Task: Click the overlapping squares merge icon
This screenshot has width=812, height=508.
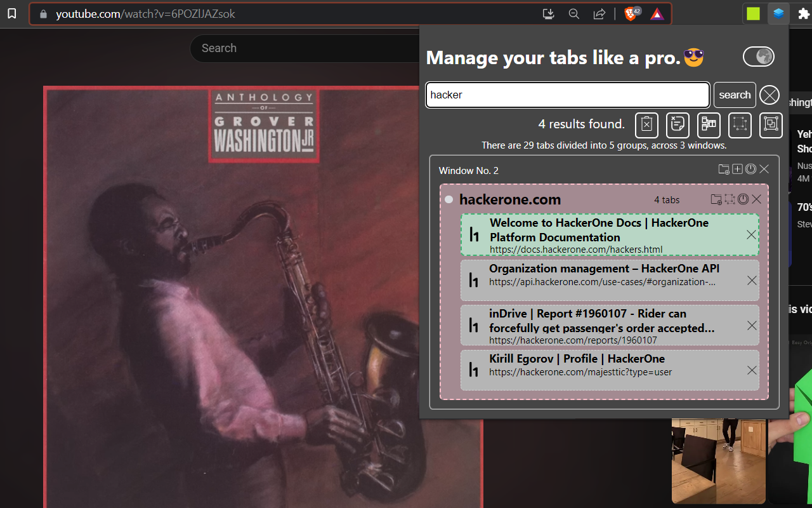Action: [x=771, y=124]
